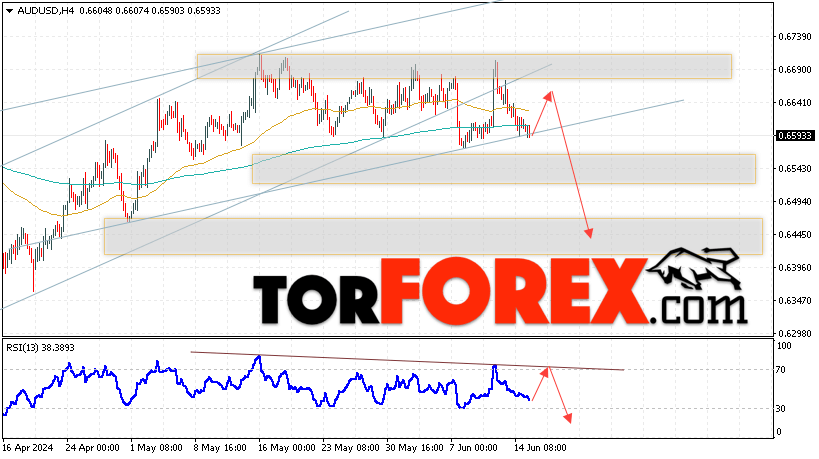
Task: Select the middle support zone rectangle near 0.65430
Action: (504, 169)
